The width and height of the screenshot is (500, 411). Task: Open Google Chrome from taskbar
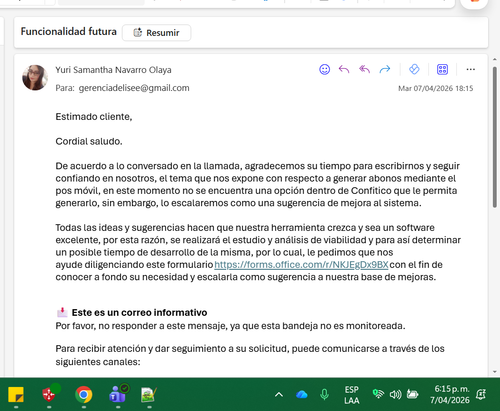(84, 395)
